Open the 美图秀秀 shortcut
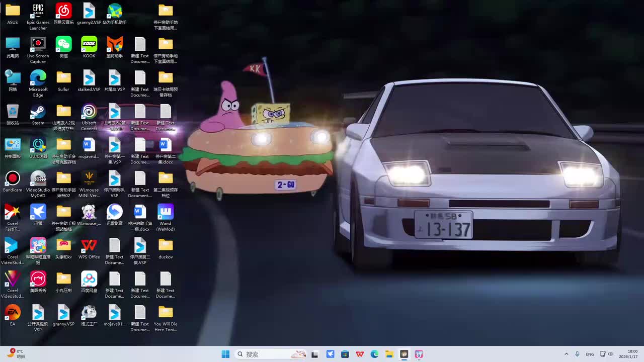Image resolution: width=644 pixels, height=362 pixels. (38, 283)
